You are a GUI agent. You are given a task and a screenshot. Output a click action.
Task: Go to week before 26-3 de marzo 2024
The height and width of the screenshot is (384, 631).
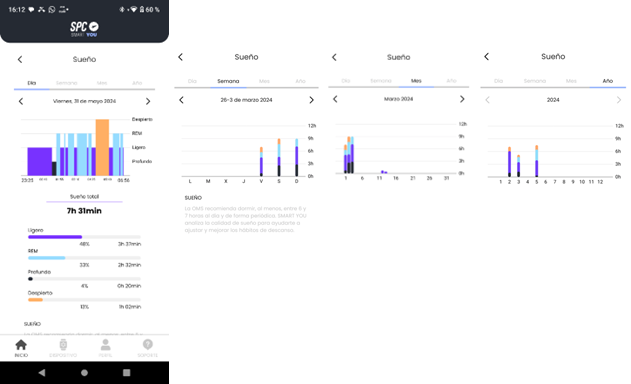181,100
